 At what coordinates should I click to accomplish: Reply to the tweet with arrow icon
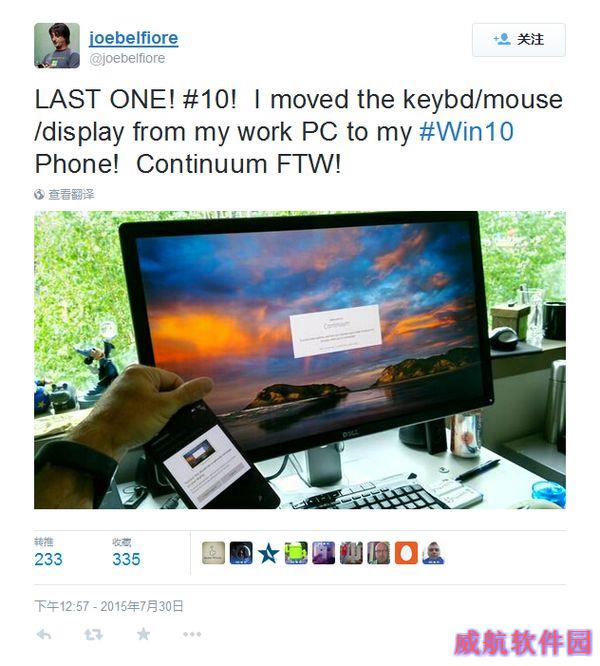[x=44, y=635]
